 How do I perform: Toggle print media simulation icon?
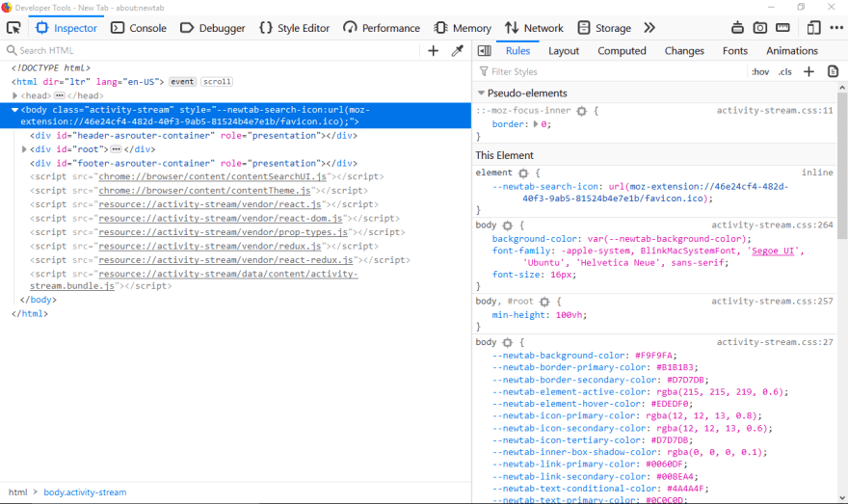pos(833,71)
